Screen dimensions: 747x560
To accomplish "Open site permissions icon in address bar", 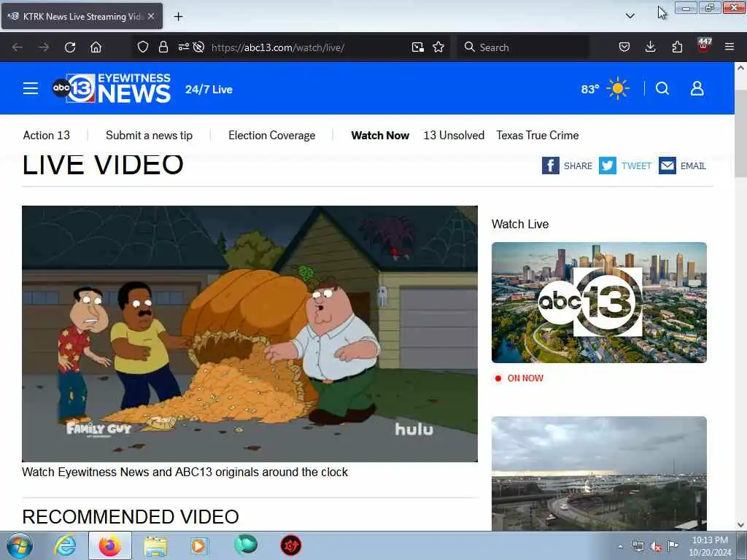I will click(x=183, y=47).
